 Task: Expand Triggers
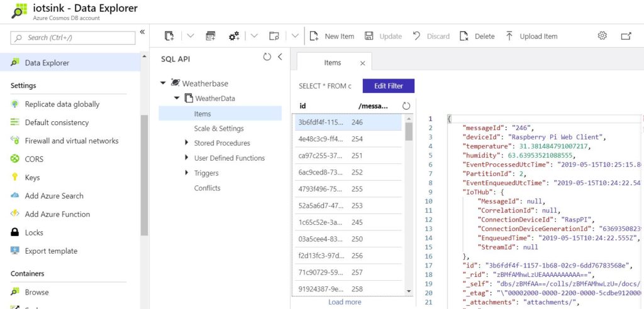[x=186, y=173]
